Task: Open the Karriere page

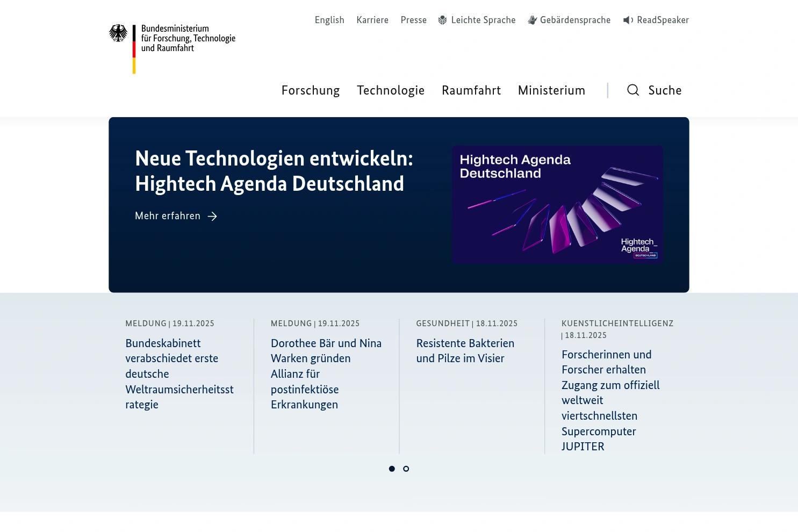Action: point(372,20)
